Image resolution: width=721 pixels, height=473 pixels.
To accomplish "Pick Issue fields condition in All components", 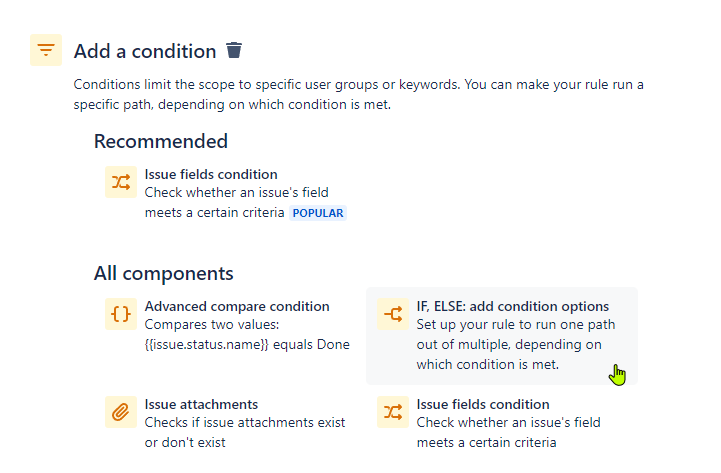I will 483,404.
